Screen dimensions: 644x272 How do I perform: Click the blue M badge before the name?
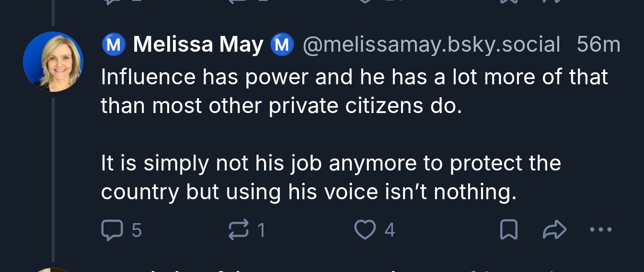(112, 45)
